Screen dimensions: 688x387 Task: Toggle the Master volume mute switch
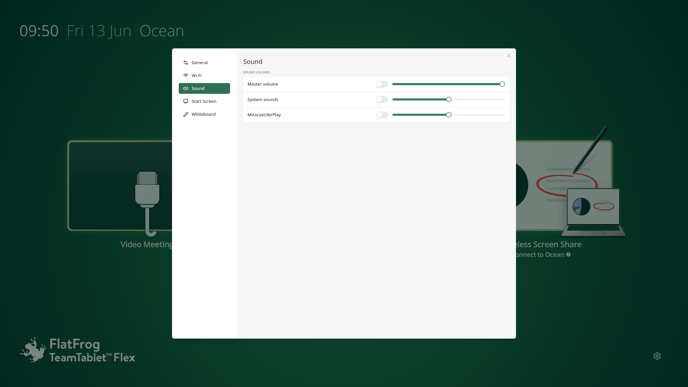[382, 84]
